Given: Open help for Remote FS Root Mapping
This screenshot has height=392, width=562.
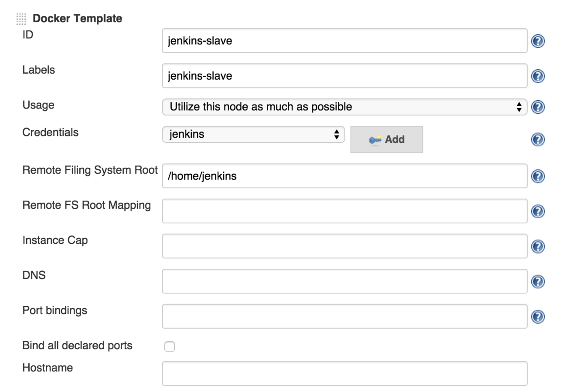Looking at the screenshot, I should point(538,211).
